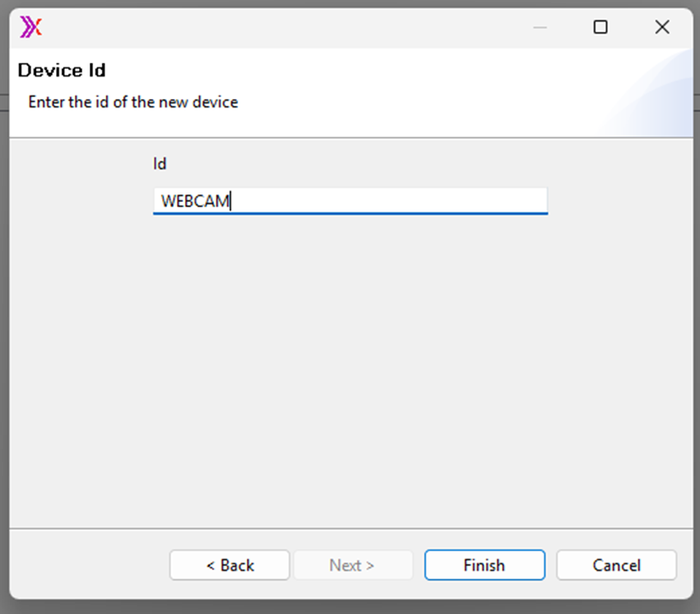Cancel the new device wizard

(x=617, y=565)
